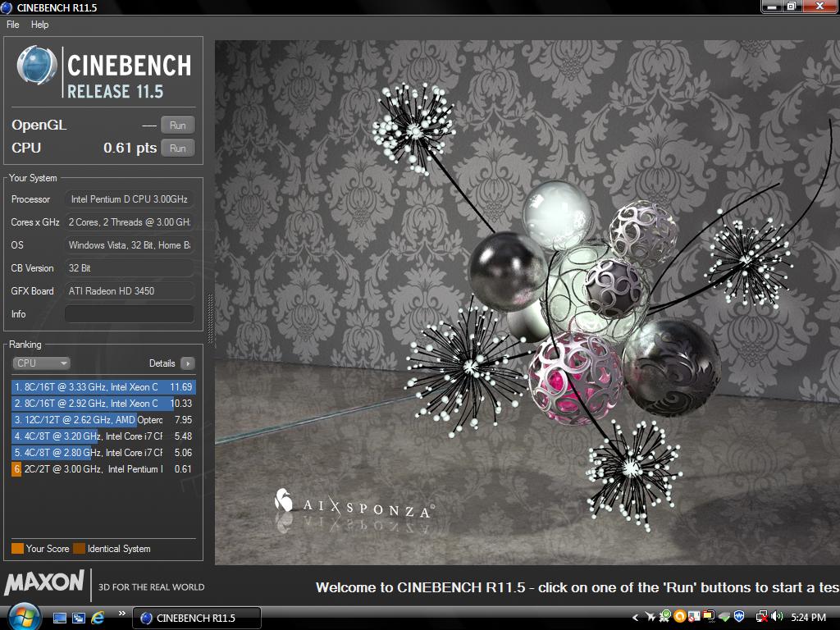Click the green check drive tray icon
The height and width of the screenshot is (630, 840).
click(x=724, y=618)
